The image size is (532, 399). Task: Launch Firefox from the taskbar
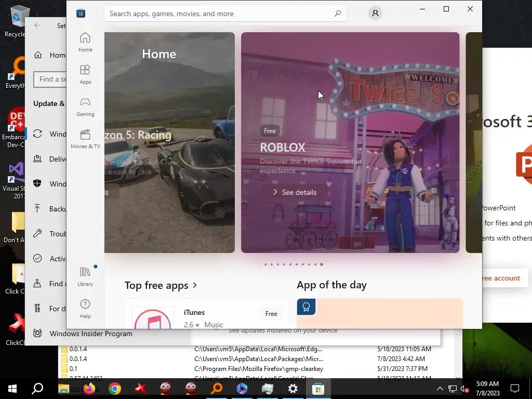point(89,389)
